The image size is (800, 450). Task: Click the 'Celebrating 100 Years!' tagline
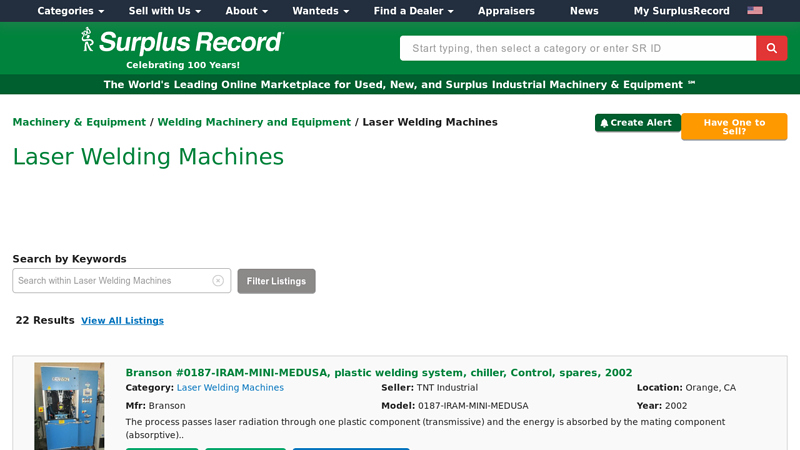pyautogui.click(x=183, y=65)
